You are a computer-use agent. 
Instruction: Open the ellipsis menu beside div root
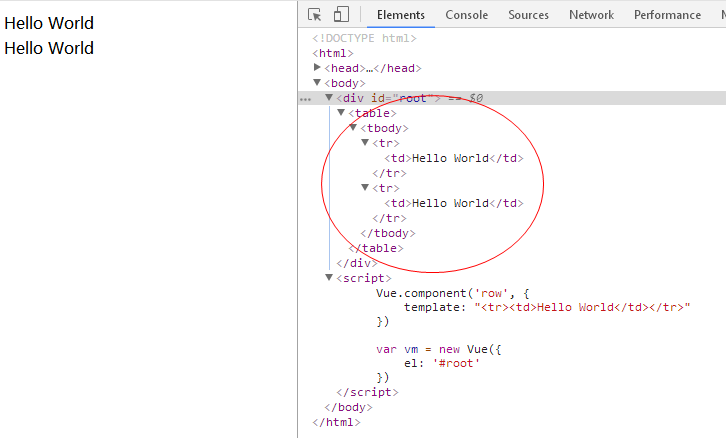pos(305,99)
